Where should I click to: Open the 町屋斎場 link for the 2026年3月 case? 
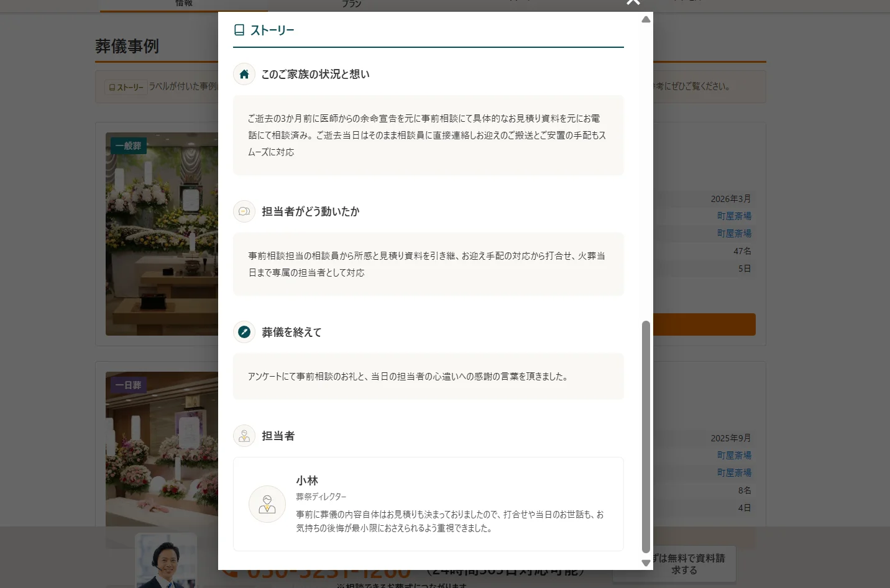pyautogui.click(x=734, y=216)
